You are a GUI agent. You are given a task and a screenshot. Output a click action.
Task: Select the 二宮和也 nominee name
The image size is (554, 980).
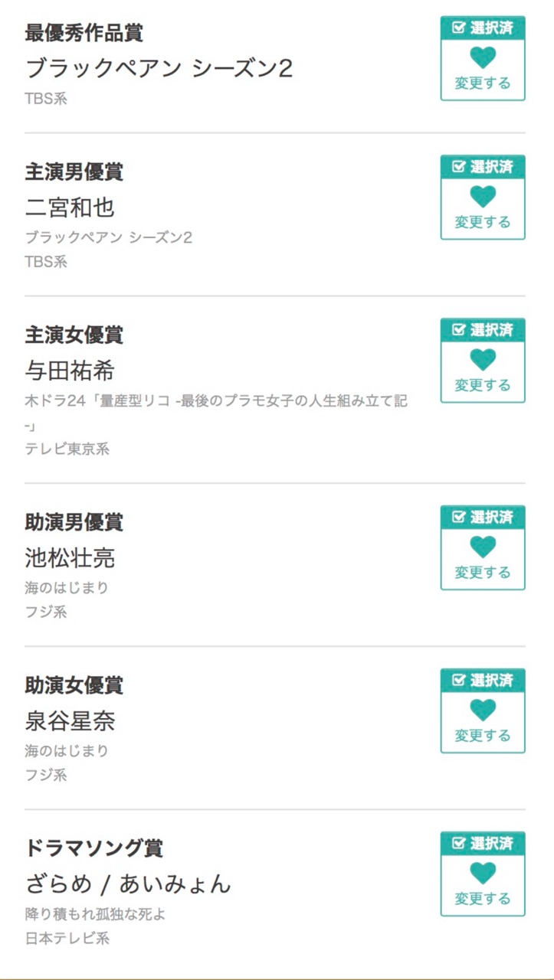(x=70, y=207)
